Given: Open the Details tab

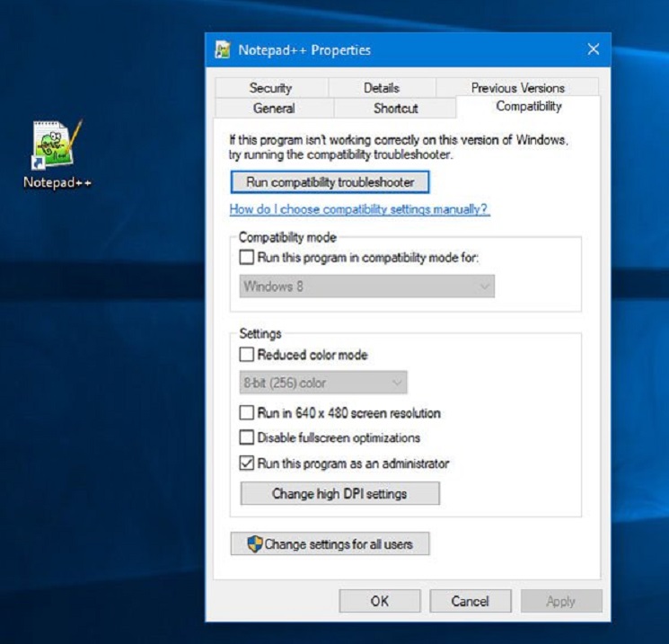Looking at the screenshot, I should pyautogui.click(x=382, y=88).
